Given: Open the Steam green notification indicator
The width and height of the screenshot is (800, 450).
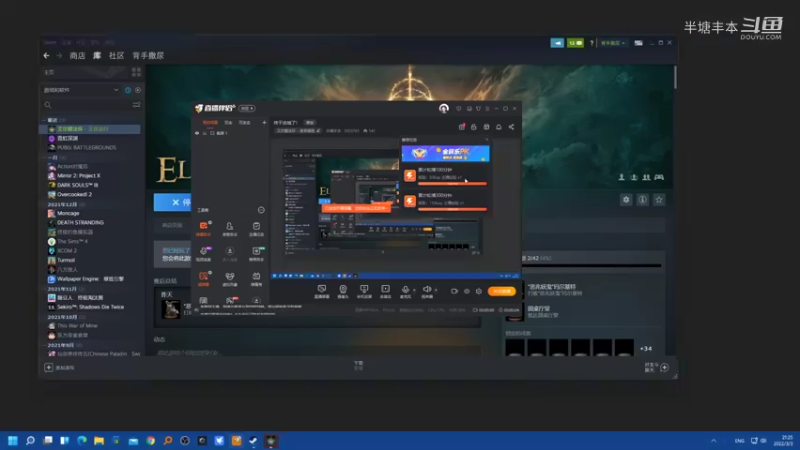Looking at the screenshot, I should 575,43.
